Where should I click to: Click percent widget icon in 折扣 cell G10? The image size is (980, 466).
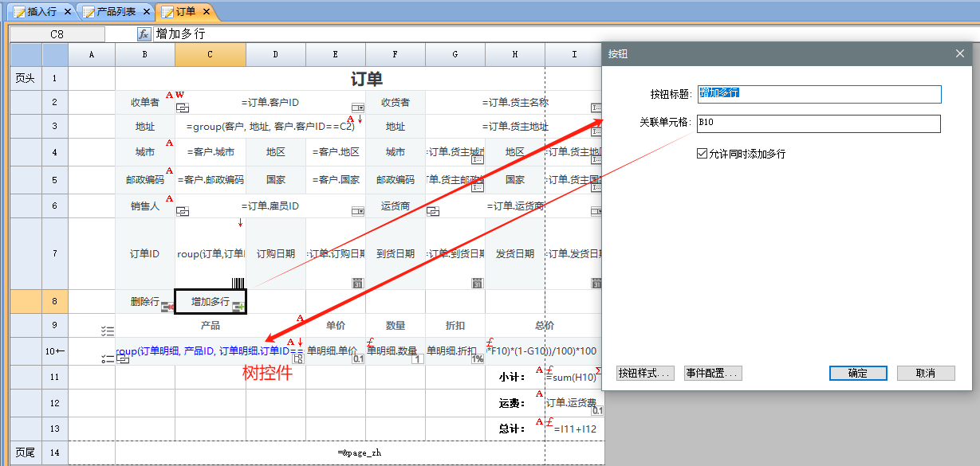click(x=478, y=359)
